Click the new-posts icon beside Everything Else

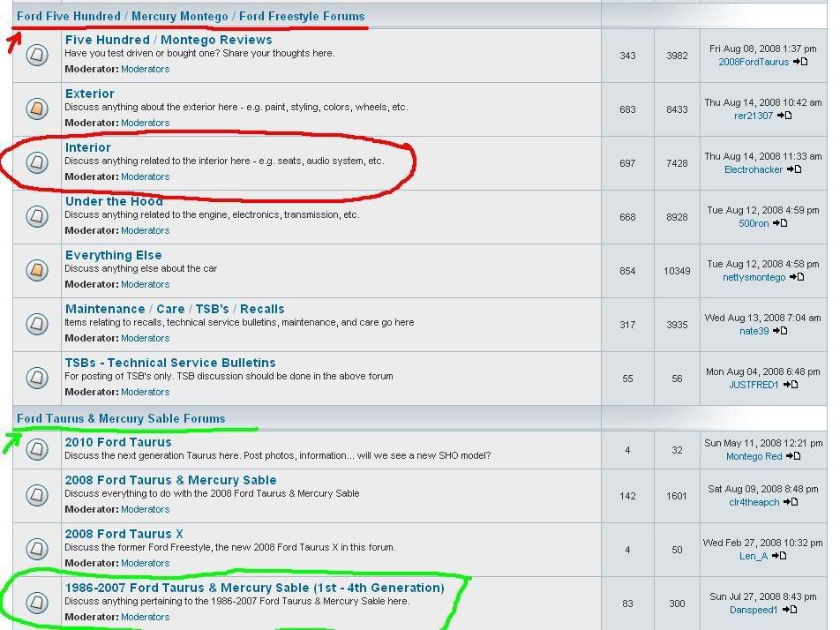pyautogui.click(x=37, y=270)
